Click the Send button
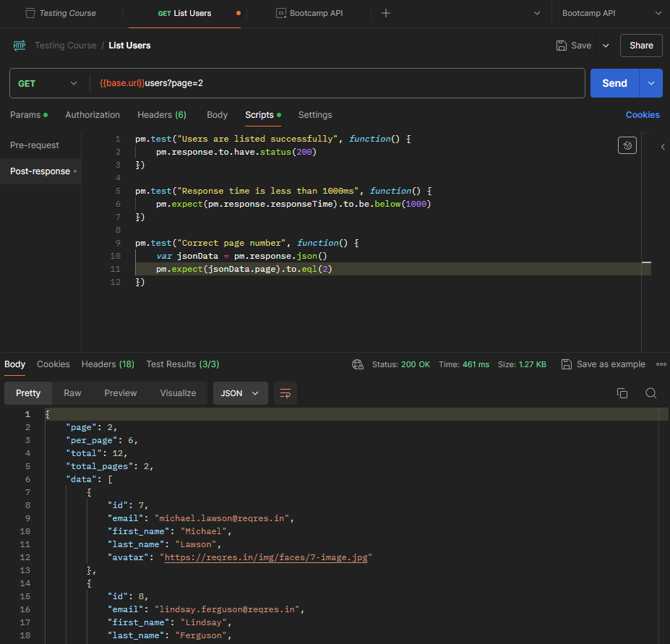This screenshot has height=644, width=670. 614,83
